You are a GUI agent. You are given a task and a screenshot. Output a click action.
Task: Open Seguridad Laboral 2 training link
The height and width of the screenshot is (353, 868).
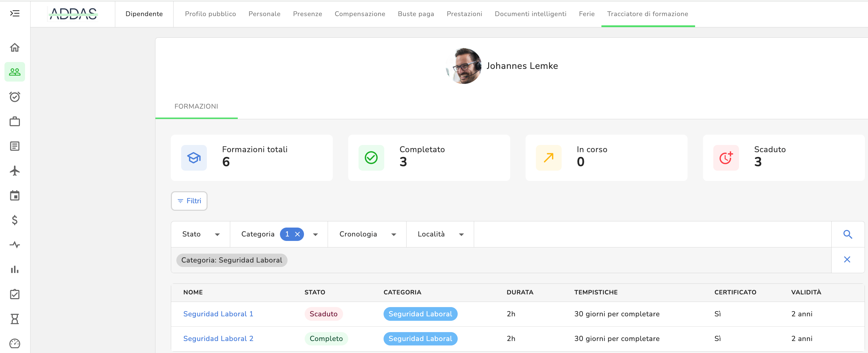(x=218, y=339)
